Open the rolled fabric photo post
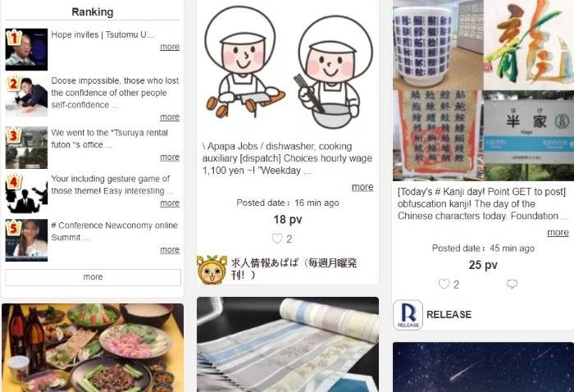Screen dimensions: 574x392 tap(288, 344)
